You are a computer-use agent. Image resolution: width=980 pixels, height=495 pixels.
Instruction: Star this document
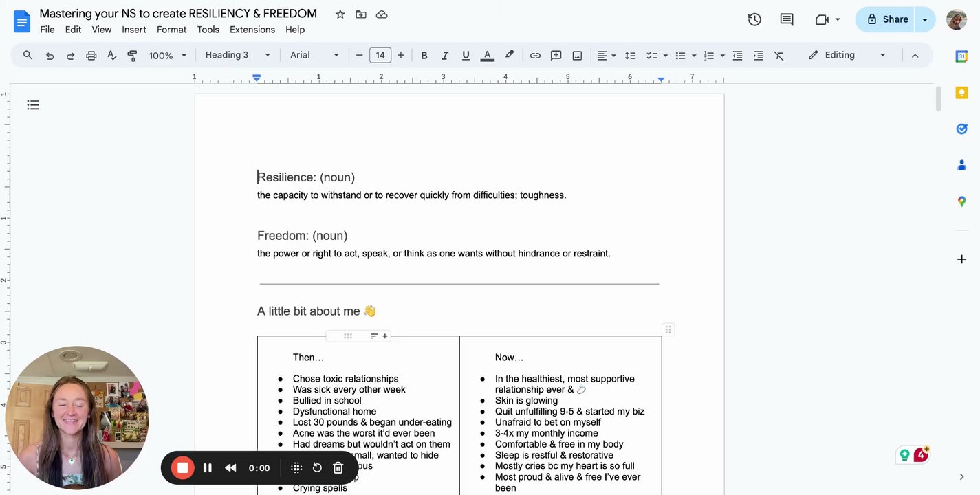(x=340, y=14)
